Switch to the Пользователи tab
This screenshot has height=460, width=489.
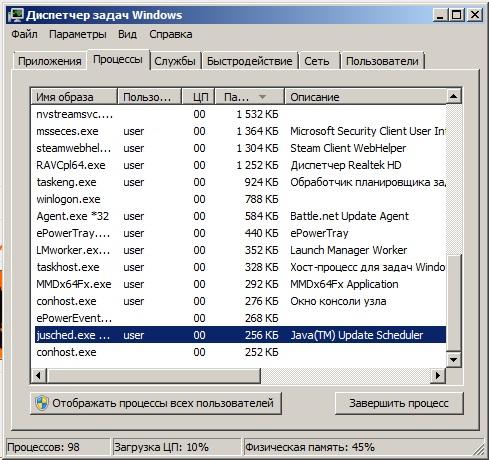pos(382,61)
